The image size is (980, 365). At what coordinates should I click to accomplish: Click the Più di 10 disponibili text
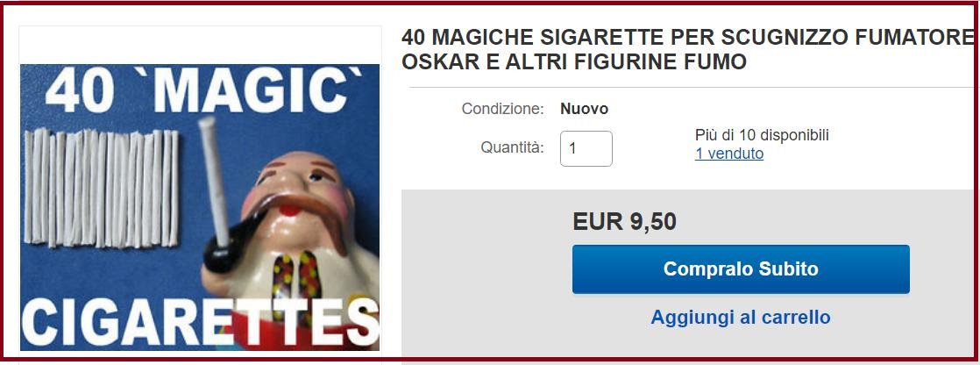tap(762, 135)
